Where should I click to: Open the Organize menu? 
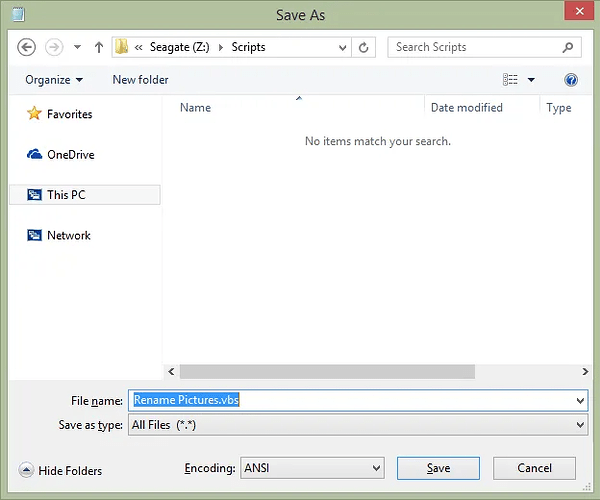[x=54, y=80]
